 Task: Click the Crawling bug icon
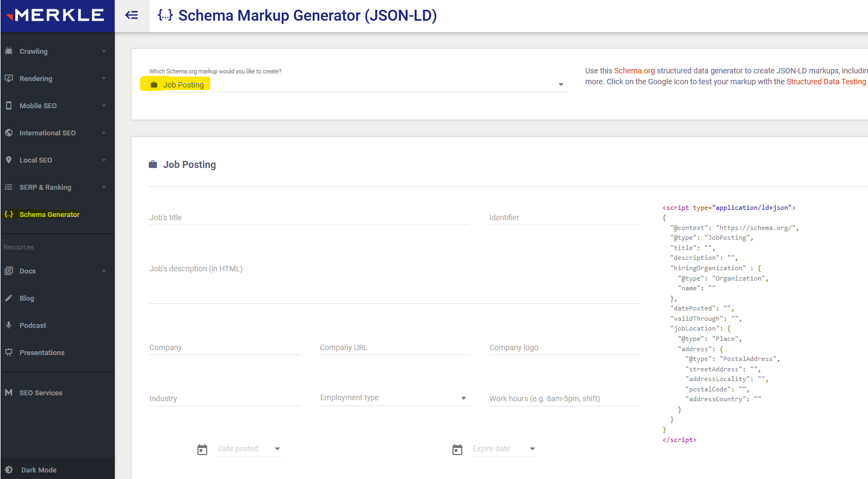(9, 51)
